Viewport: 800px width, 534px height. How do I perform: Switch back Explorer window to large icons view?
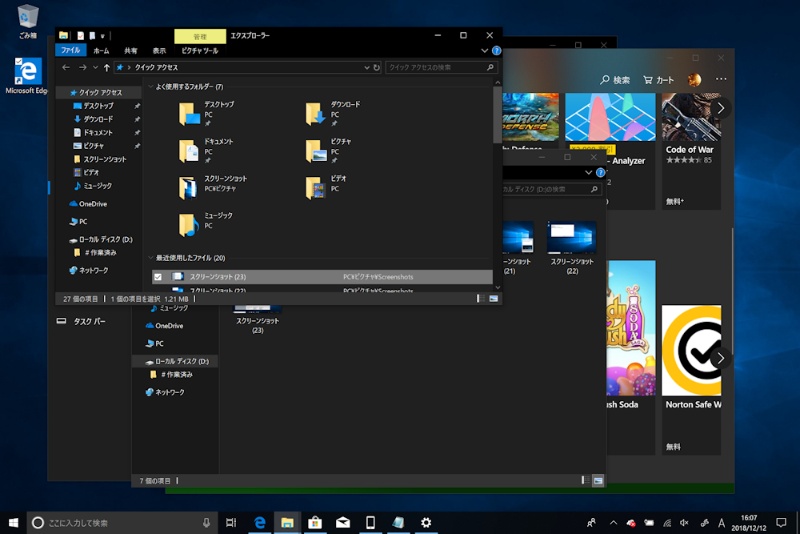click(x=598, y=480)
